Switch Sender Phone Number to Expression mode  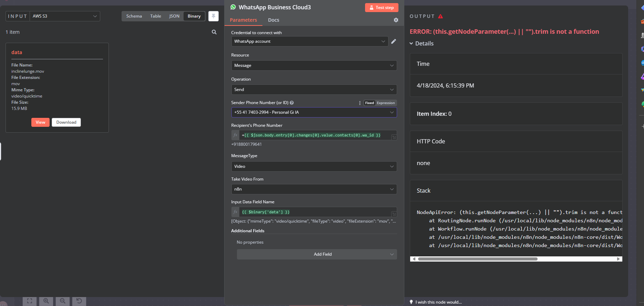tap(386, 103)
